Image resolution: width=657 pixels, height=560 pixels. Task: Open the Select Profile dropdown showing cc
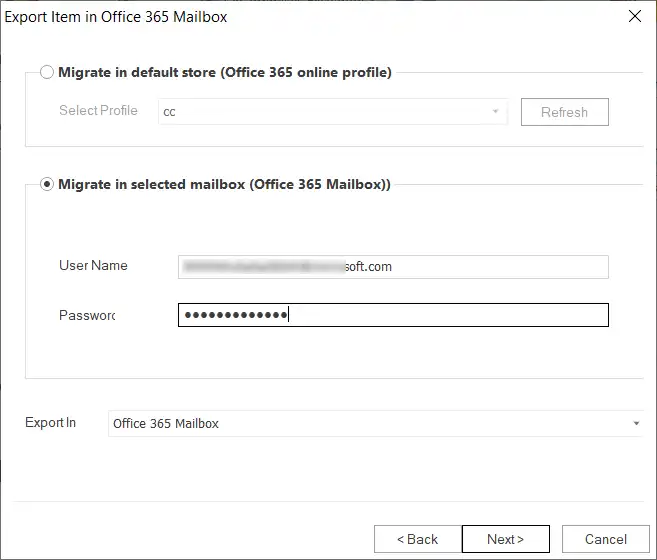pos(333,111)
